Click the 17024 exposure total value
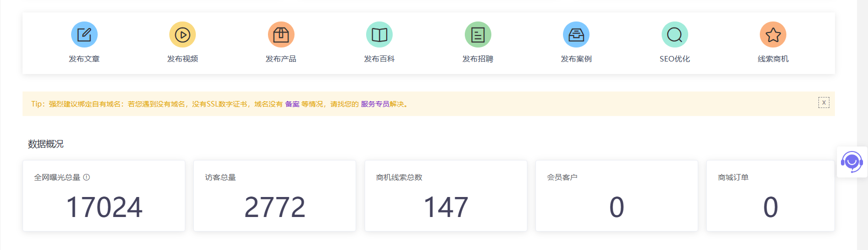868x250 pixels. [104, 207]
